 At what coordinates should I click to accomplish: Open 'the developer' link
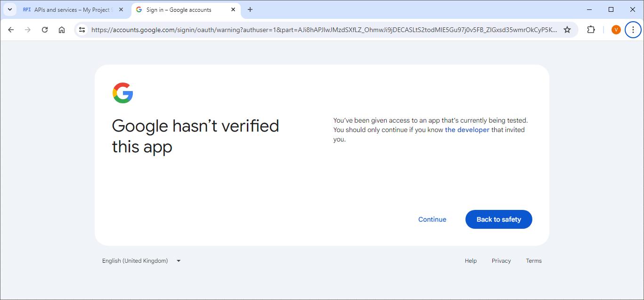pyautogui.click(x=467, y=130)
